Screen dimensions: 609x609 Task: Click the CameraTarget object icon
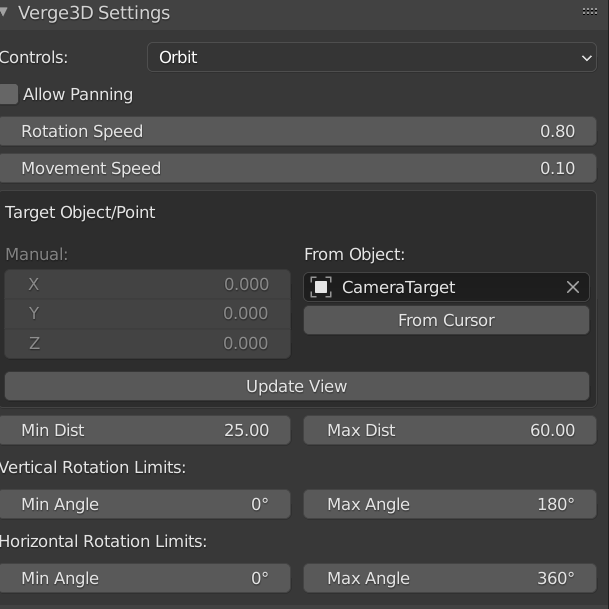(x=321, y=287)
